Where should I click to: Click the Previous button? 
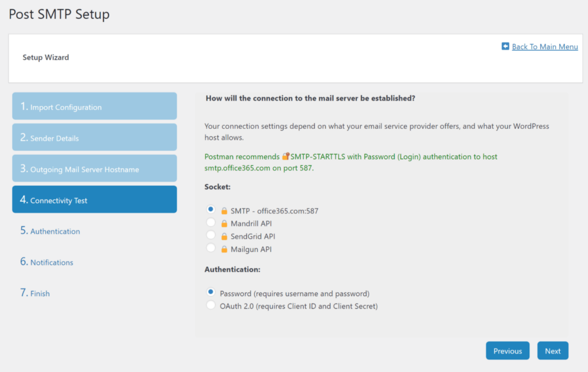pyautogui.click(x=508, y=350)
